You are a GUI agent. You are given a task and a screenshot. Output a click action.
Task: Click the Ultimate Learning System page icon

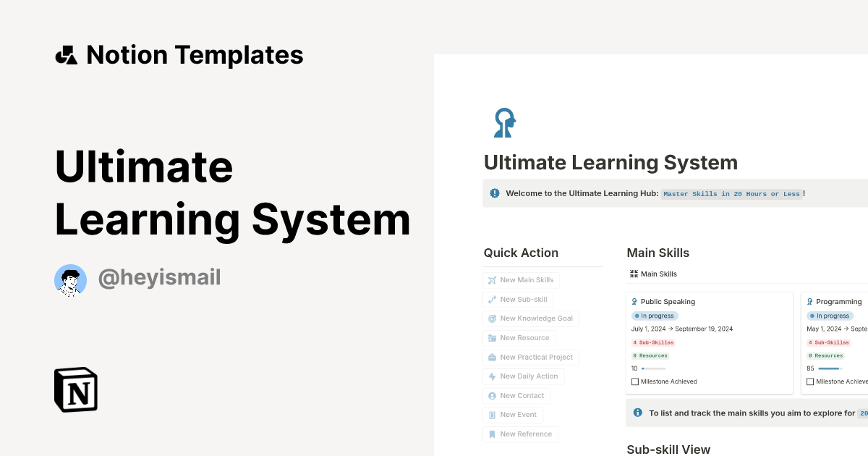click(504, 122)
